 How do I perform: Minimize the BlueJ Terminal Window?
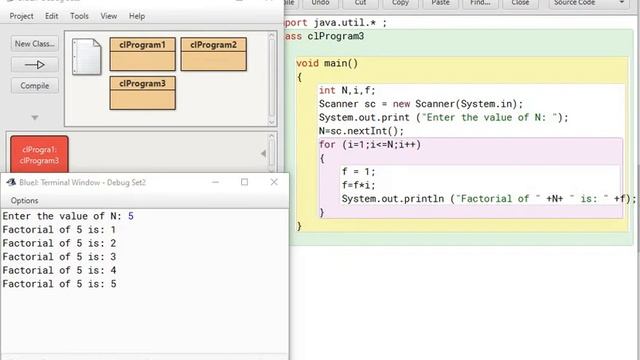(x=216, y=182)
